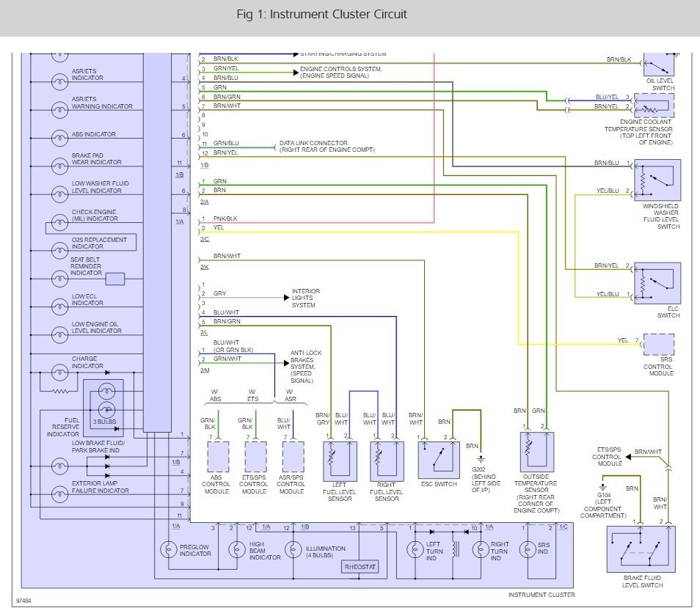700x616 pixels.
Task: Click the Low Engine Oil Level lamp
Action: (60, 334)
